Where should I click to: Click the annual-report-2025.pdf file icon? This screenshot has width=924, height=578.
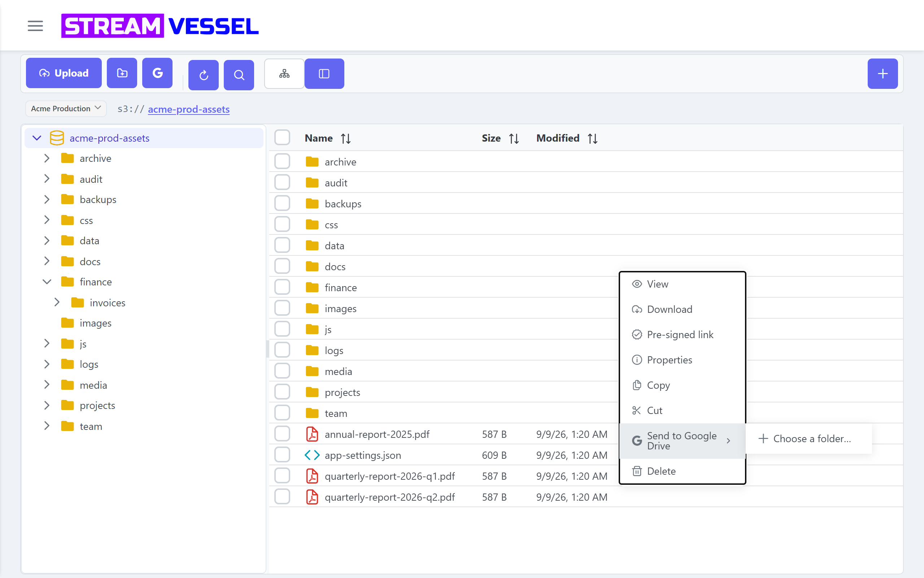coord(312,434)
